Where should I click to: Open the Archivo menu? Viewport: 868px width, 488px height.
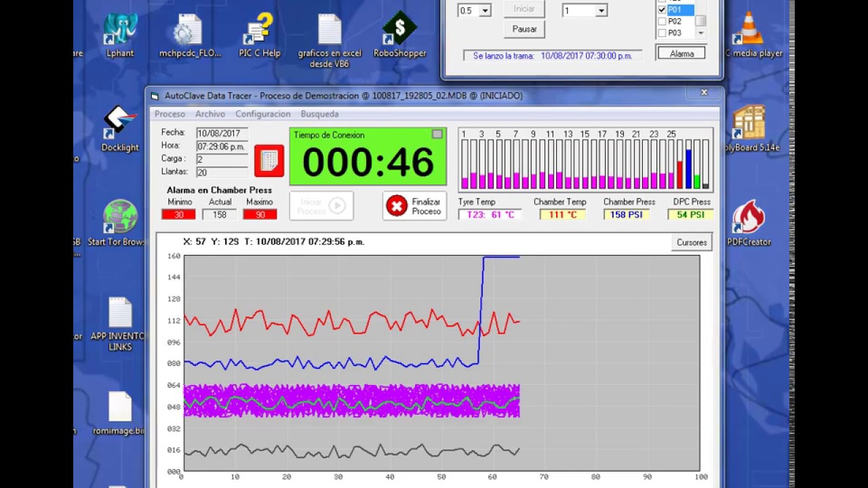tap(210, 114)
